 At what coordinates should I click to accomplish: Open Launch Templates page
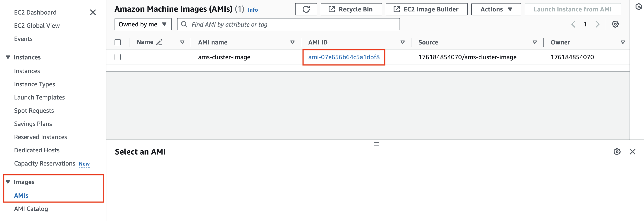pos(39,97)
